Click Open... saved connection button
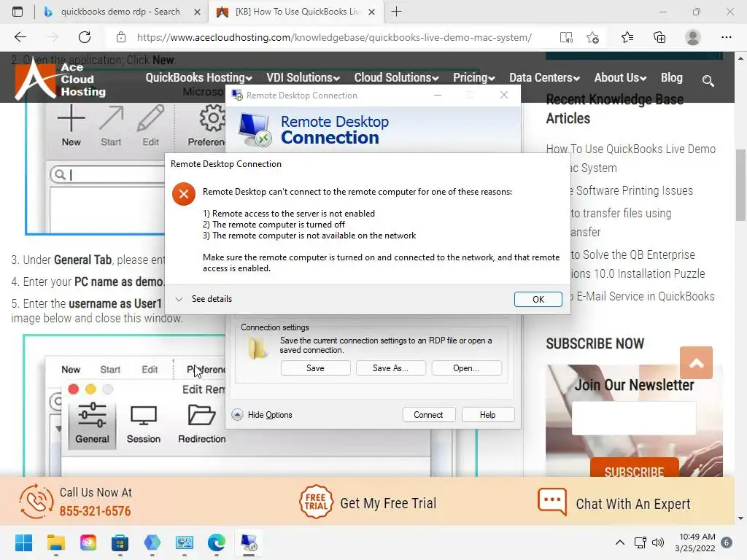 click(466, 368)
